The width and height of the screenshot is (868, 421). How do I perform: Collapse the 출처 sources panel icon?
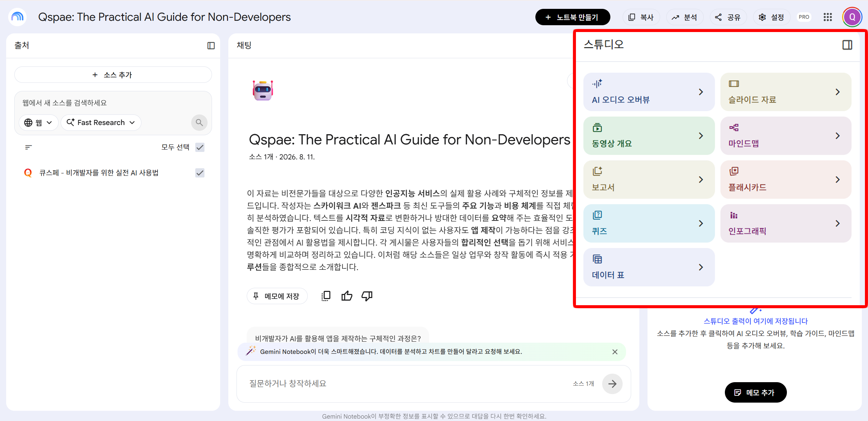click(211, 45)
